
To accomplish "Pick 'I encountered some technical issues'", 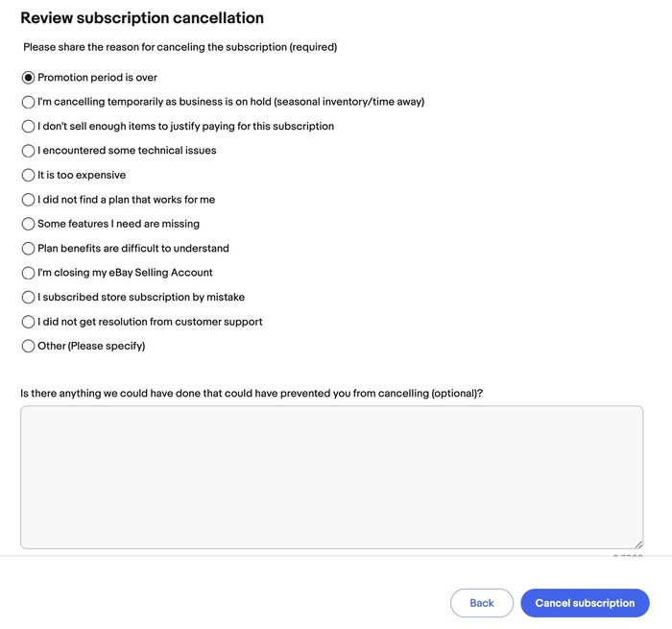I will click(x=29, y=151).
